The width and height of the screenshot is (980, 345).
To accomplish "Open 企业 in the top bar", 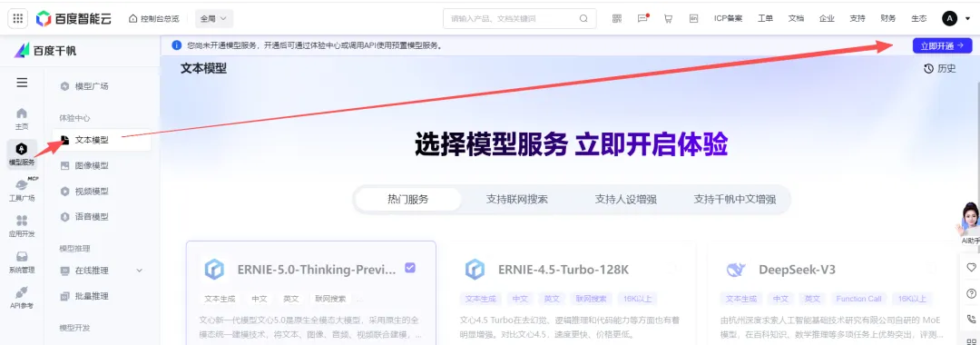I will [827, 19].
